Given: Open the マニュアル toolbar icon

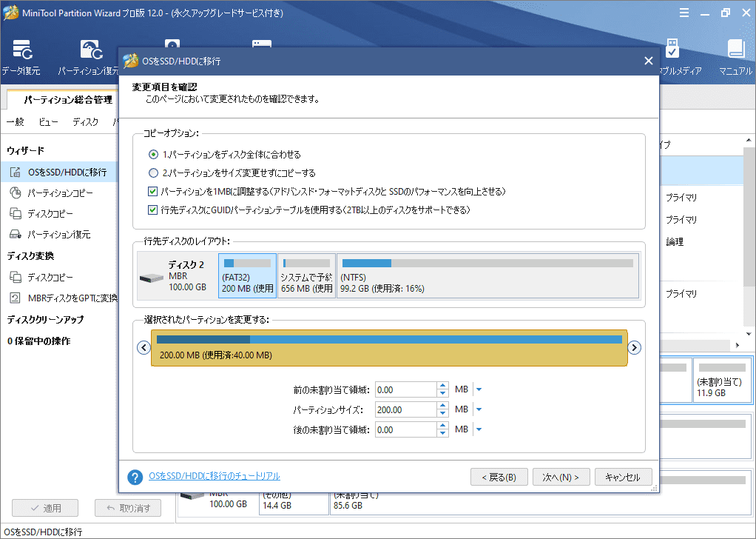Looking at the screenshot, I should pyautogui.click(x=736, y=49).
